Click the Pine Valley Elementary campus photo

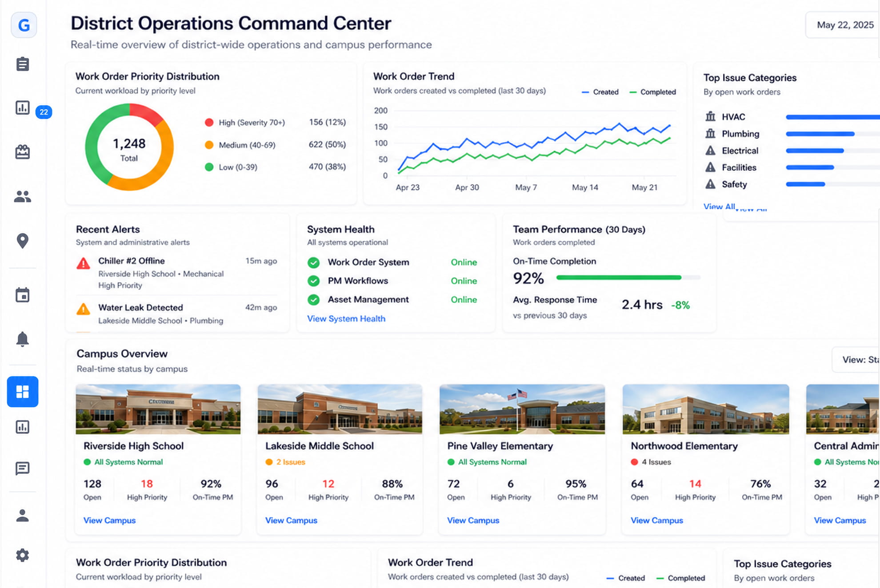pyautogui.click(x=522, y=409)
